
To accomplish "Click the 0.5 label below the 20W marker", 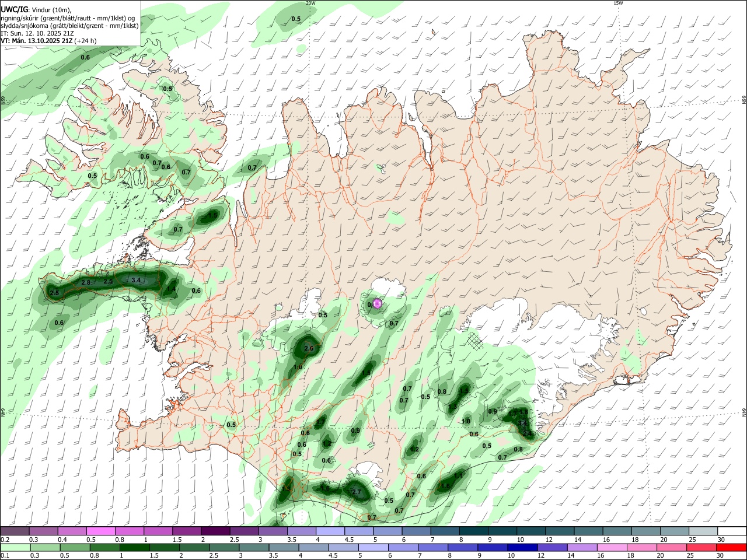I will point(296,19).
